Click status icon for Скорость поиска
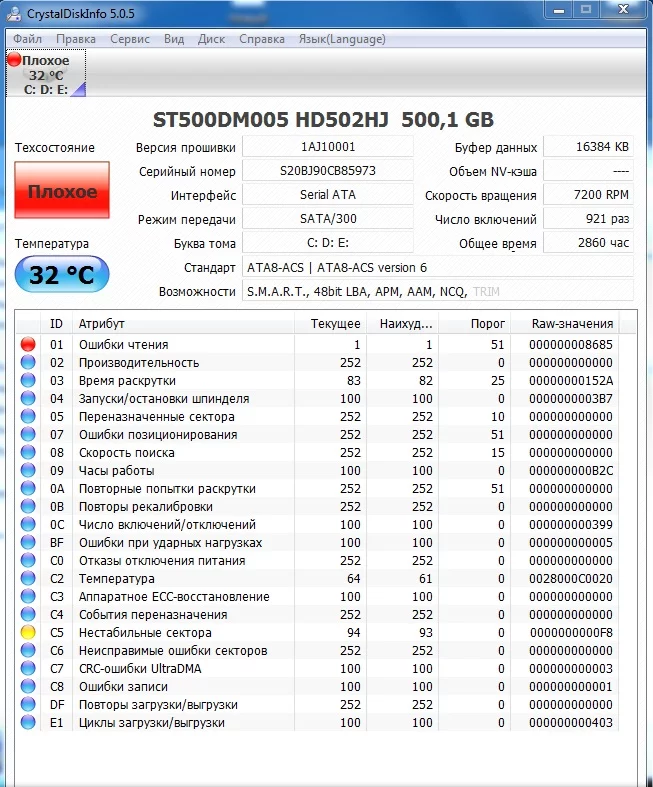Image resolution: width=653 pixels, height=787 pixels. pyautogui.click(x=28, y=452)
